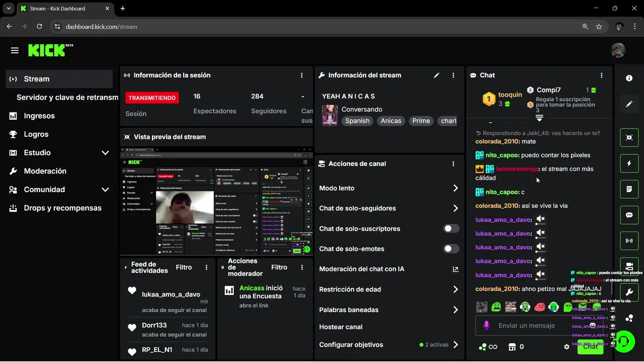Select Stream in the sidebar
The image size is (644, 362).
click(59, 79)
